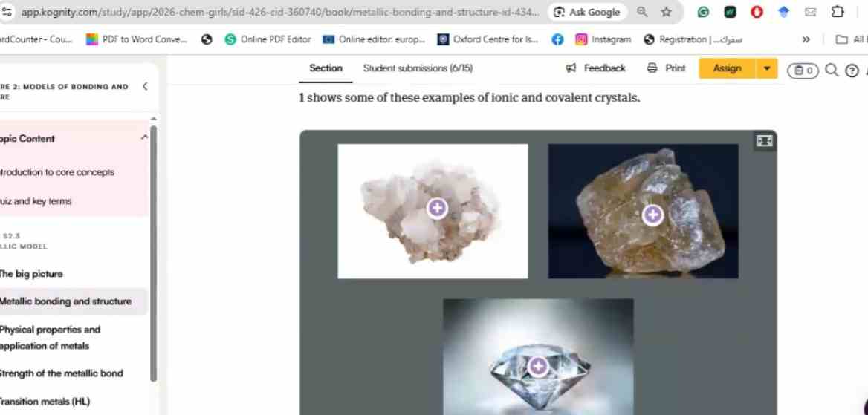Open the Extensions puzzle icon

(838, 12)
